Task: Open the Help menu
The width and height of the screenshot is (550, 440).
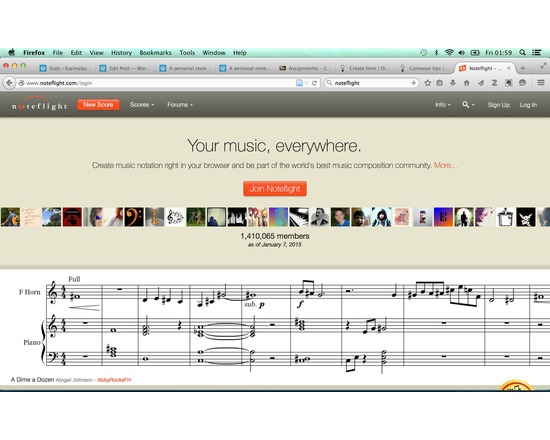Action: [240, 53]
